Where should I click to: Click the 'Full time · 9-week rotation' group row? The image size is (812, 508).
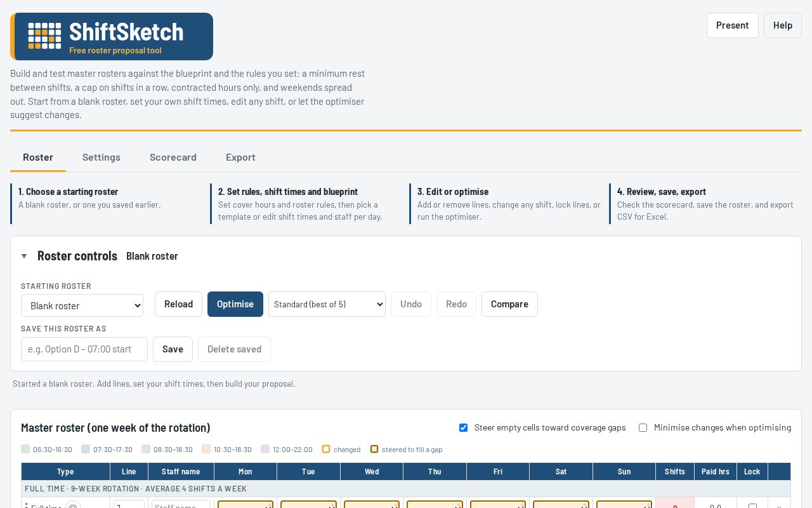(x=406, y=489)
